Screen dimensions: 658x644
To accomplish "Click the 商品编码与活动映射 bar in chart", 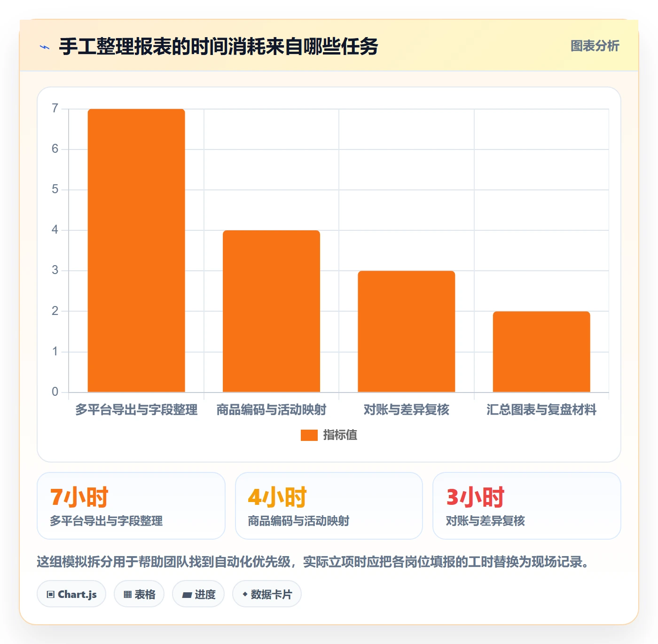I will [271, 311].
